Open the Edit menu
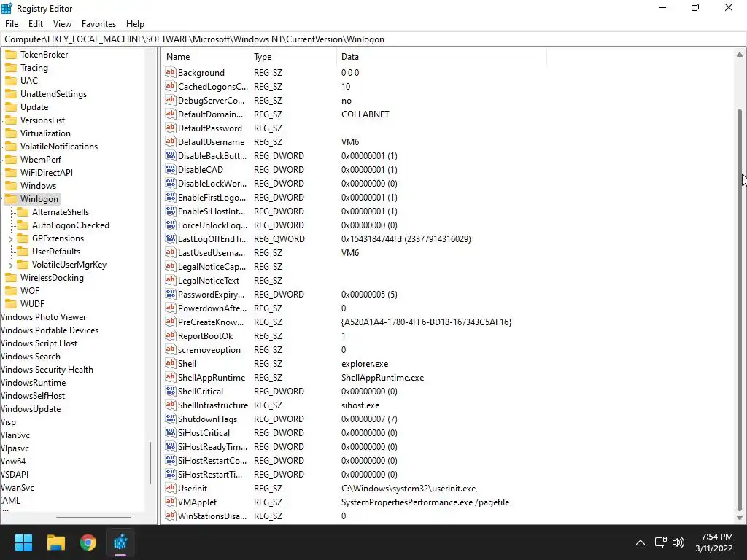747x560 pixels. coord(35,24)
